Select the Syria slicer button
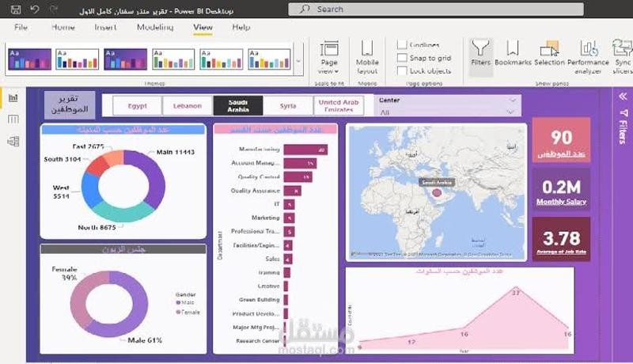Image resolution: width=633 pixels, height=364 pixels. point(288,106)
